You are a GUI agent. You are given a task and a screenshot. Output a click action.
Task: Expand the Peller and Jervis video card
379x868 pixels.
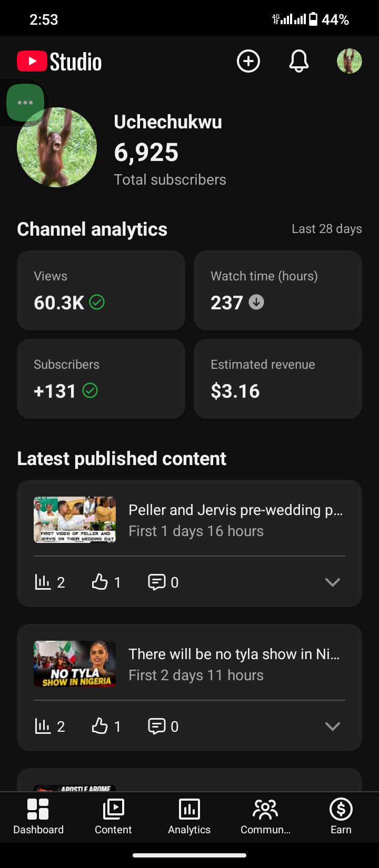point(333,582)
